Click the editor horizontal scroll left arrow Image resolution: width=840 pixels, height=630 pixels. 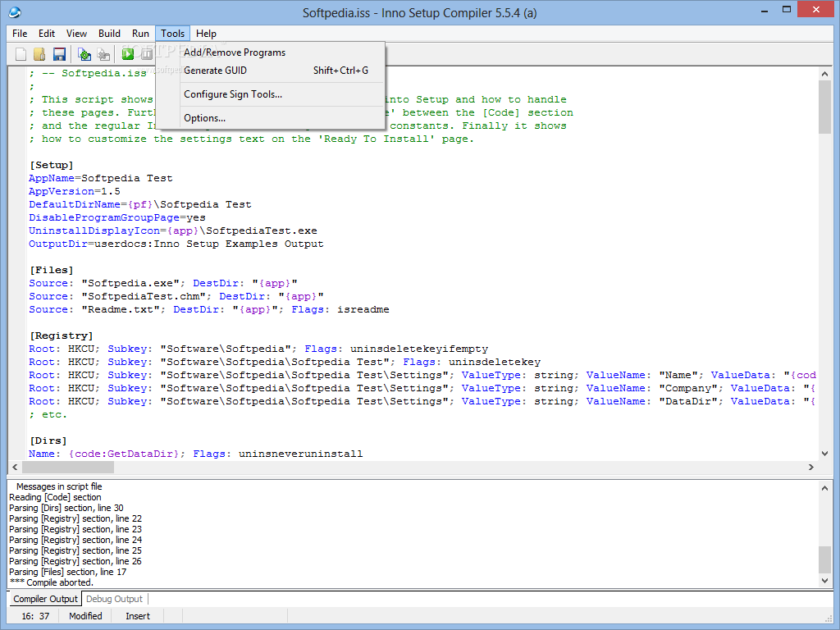click(x=15, y=467)
